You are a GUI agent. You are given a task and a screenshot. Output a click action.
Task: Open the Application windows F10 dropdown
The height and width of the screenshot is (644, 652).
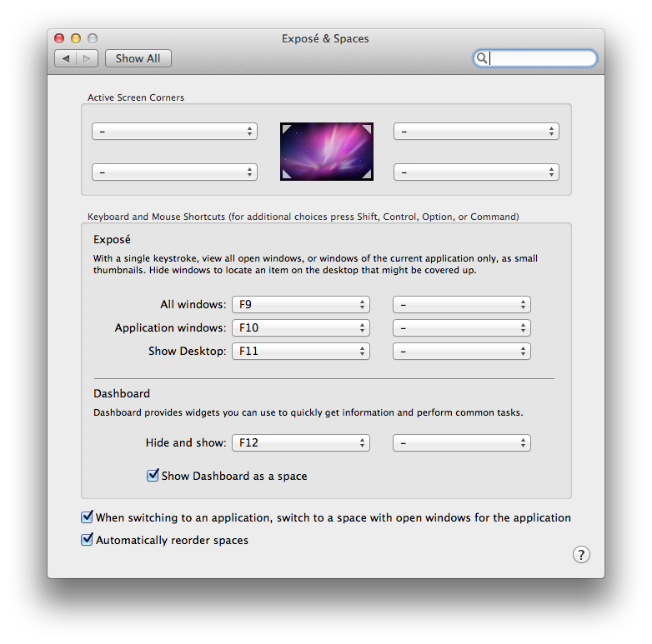tap(301, 327)
